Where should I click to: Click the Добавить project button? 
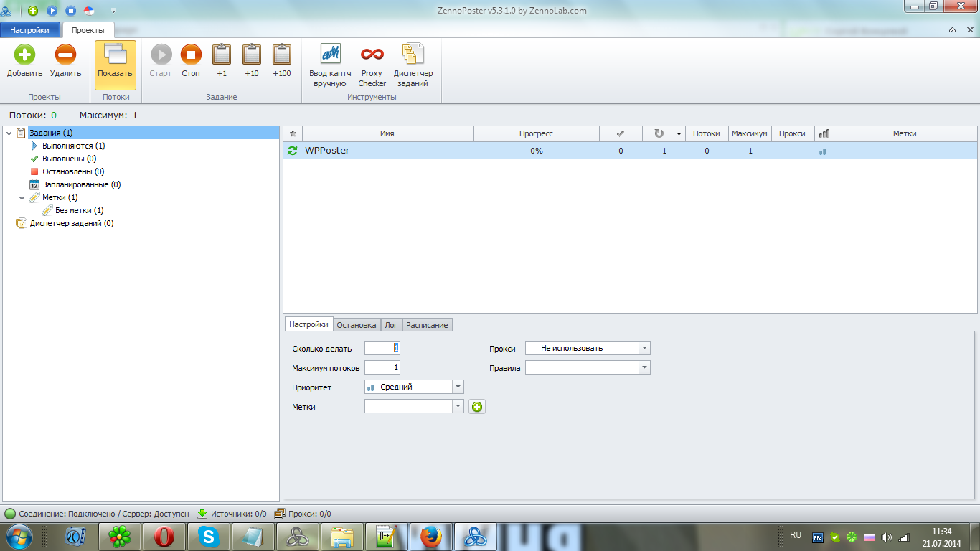tap(25, 62)
